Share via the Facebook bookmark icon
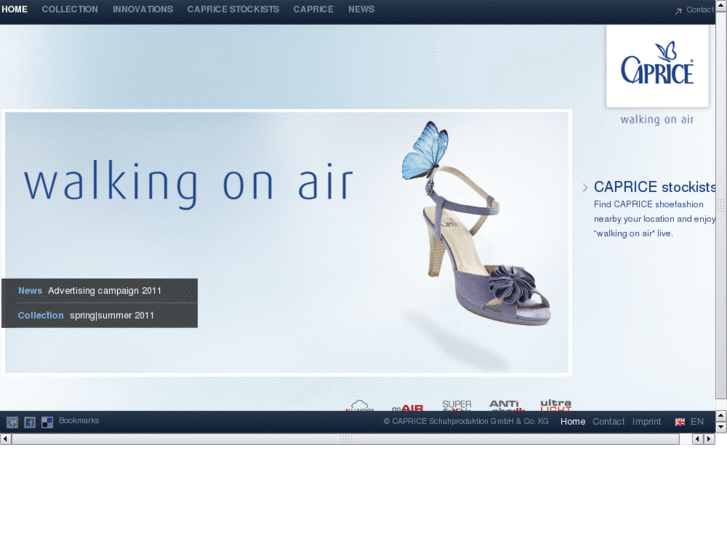 (x=30, y=422)
